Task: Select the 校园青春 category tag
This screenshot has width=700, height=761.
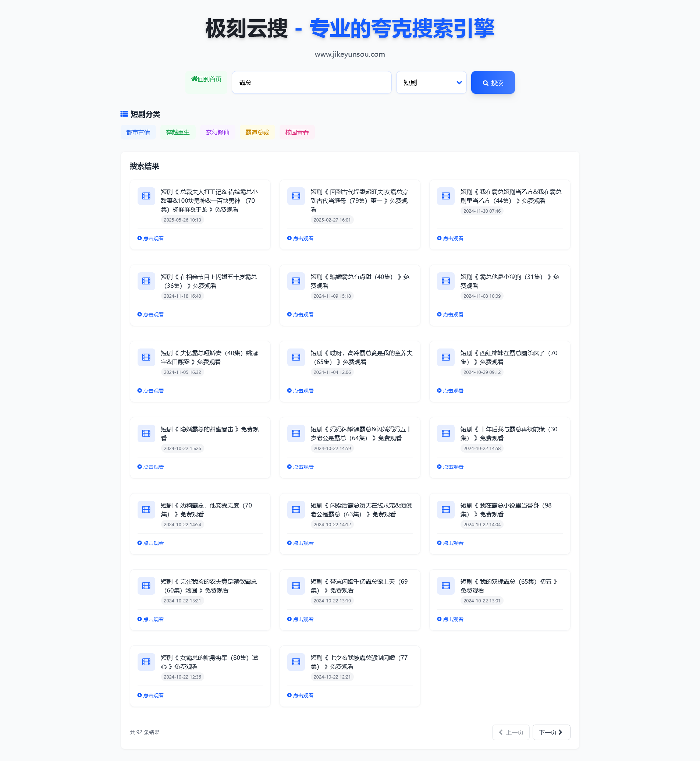Action: pos(297,132)
